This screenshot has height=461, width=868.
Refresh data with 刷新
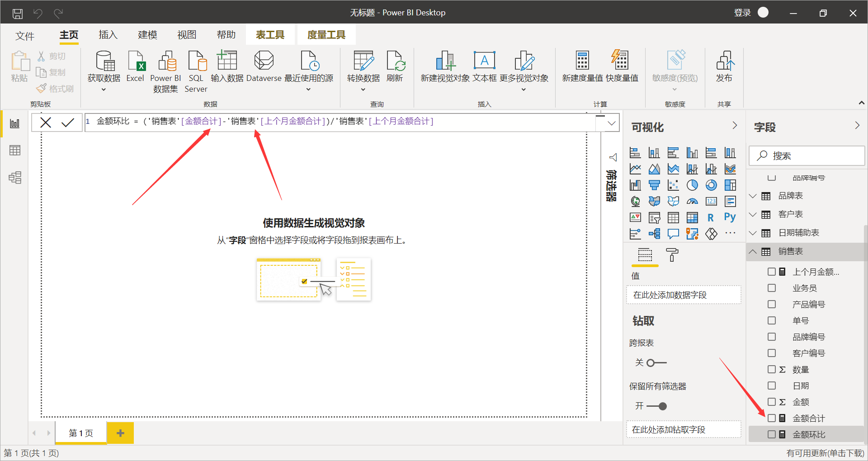(395, 66)
